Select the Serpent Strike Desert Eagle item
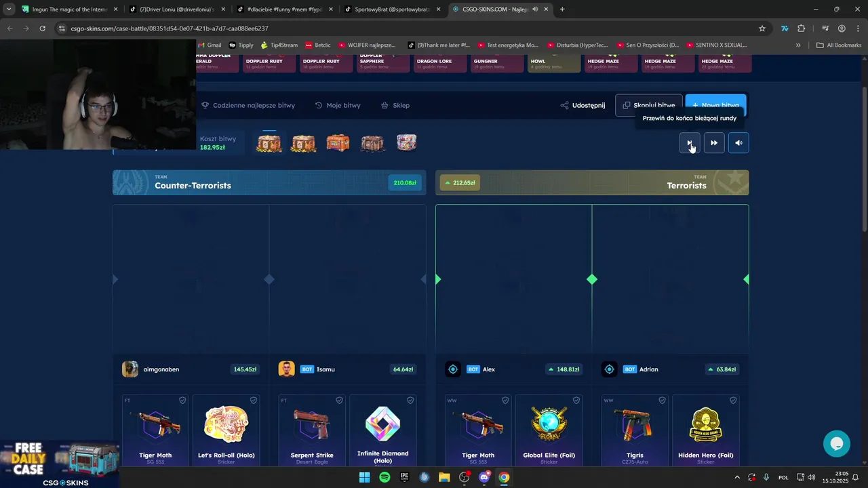The image size is (868, 488). point(312,430)
